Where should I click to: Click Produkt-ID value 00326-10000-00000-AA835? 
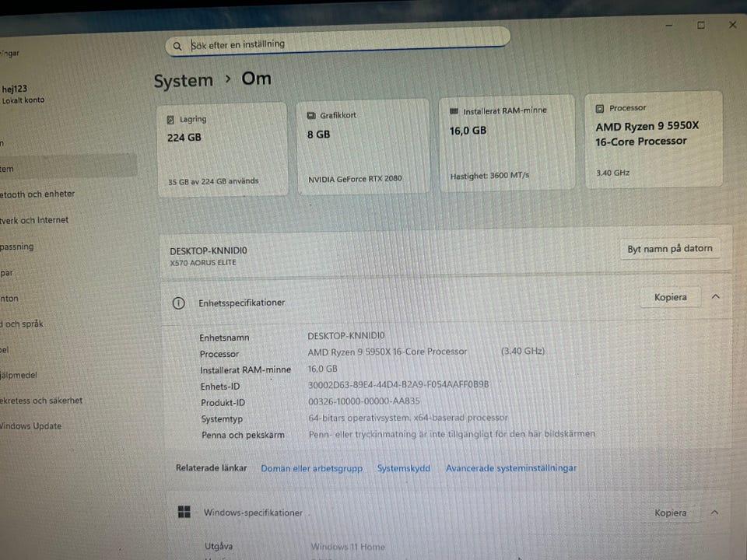tap(364, 401)
